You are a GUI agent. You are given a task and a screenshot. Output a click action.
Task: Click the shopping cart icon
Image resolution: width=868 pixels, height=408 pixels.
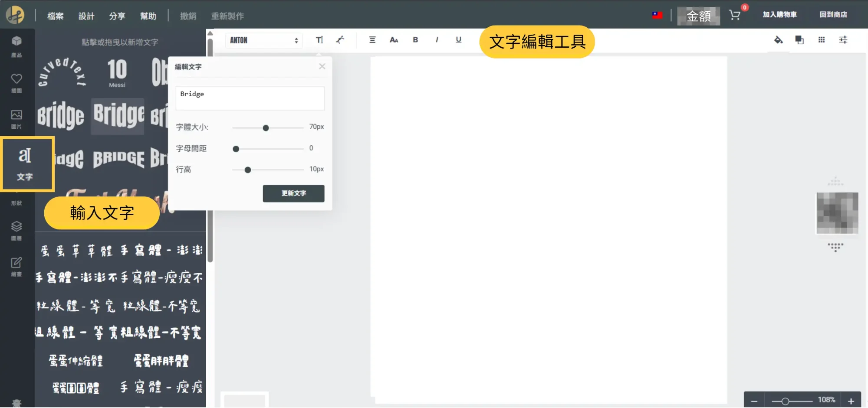point(735,15)
